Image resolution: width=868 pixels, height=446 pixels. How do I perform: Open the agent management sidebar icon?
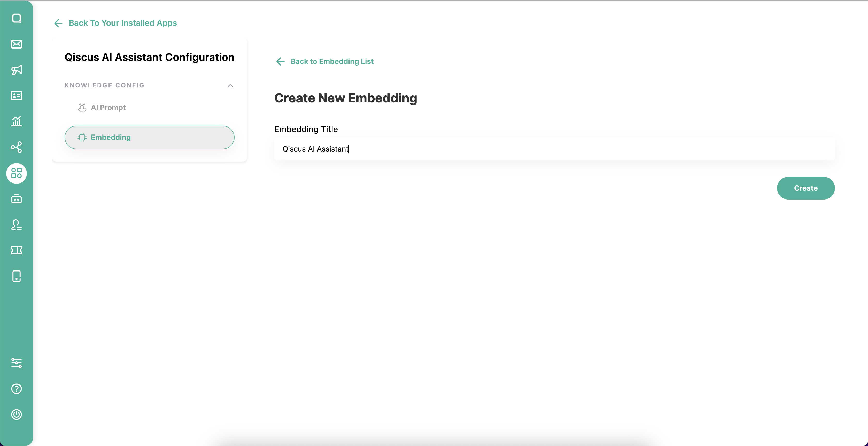[17, 225]
